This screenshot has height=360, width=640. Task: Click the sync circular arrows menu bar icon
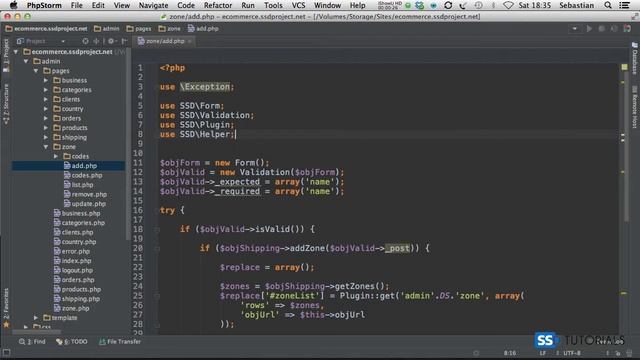click(448, 5)
